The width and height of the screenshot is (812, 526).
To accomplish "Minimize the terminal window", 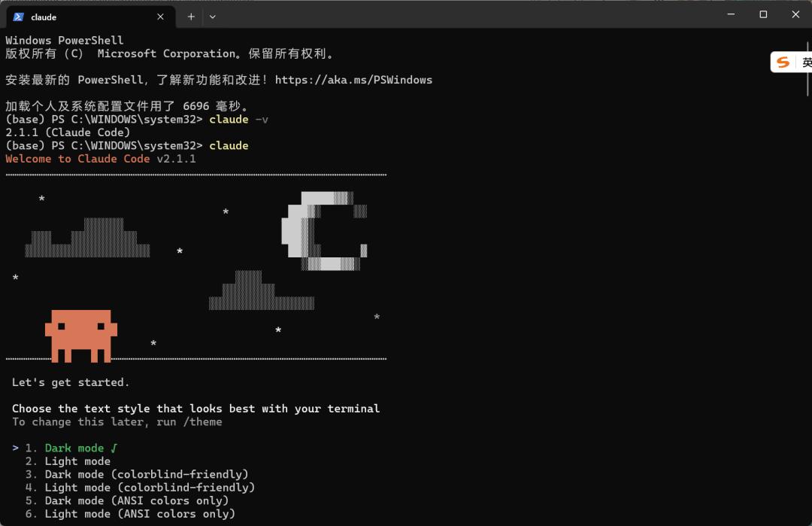I will [732, 14].
